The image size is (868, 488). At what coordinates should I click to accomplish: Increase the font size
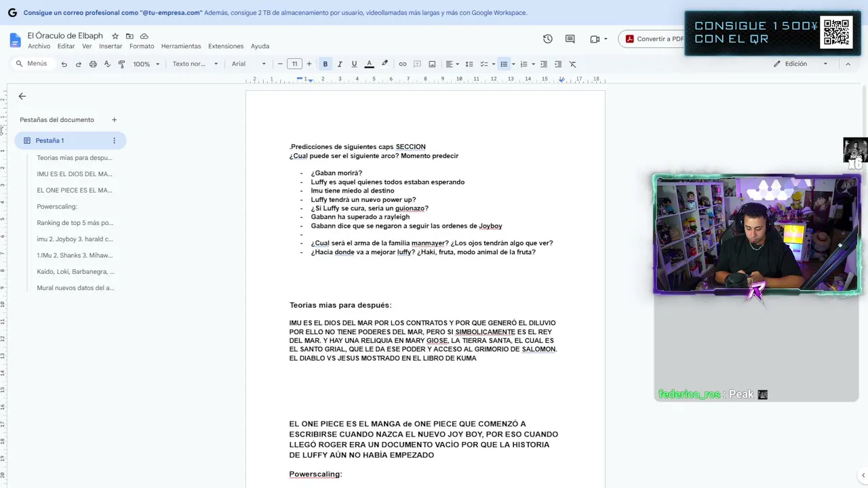click(x=309, y=64)
